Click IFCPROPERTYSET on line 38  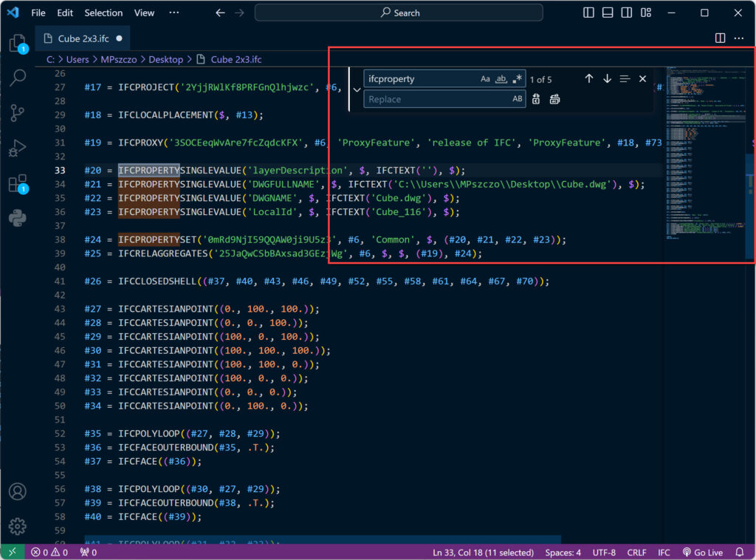157,239
